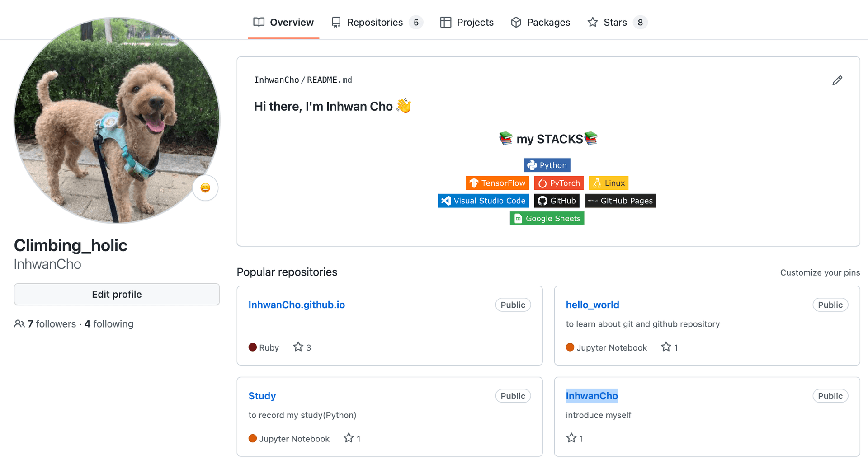Open the Study repository
868x464 pixels.
[x=262, y=396]
